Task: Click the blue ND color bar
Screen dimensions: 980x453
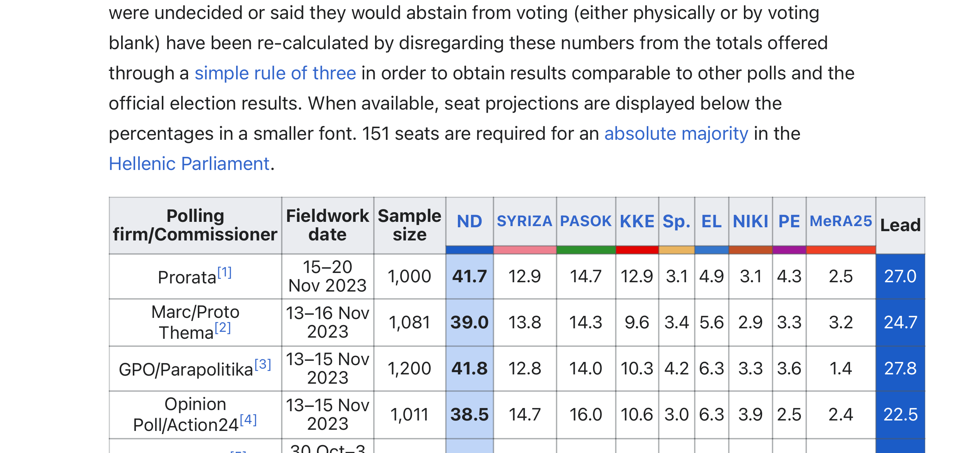Action: [x=469, y=250]
